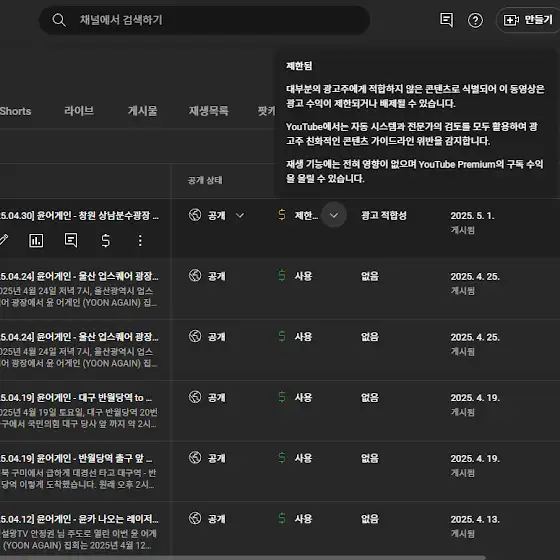Expand monetization dropdown next to 제한 status
This screenshot has height=560, width=560.
334,215
